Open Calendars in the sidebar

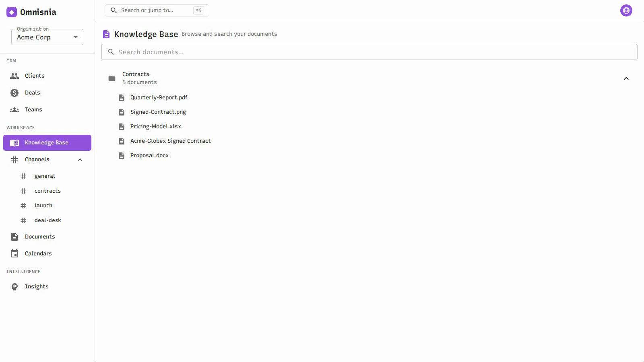pos(47,253)
